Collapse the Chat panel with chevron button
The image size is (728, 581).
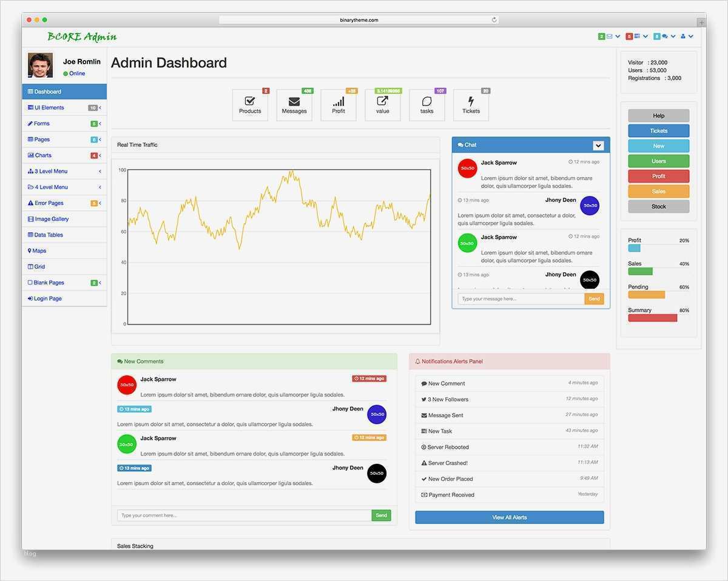pos(598,146)
